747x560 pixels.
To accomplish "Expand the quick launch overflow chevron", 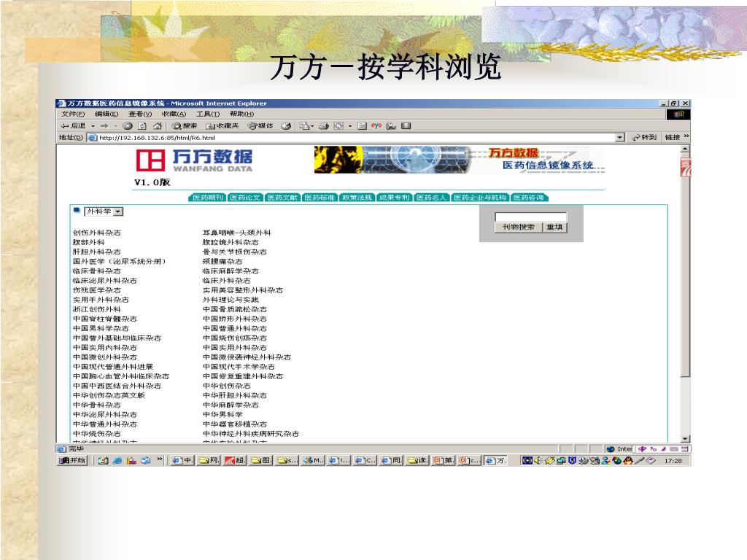I will tap(160, 460).
